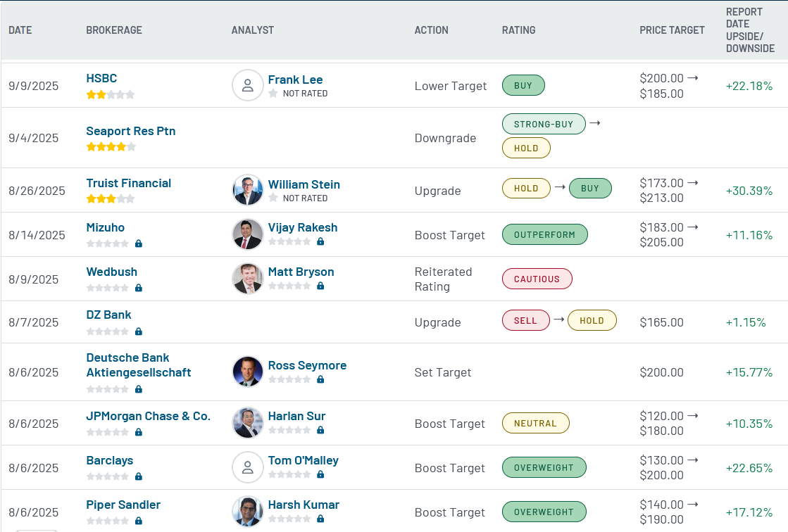Open analyst Tom O'Malley's profile
The height and width of the screenshot is (532, 788).
(x=303, y=461)
